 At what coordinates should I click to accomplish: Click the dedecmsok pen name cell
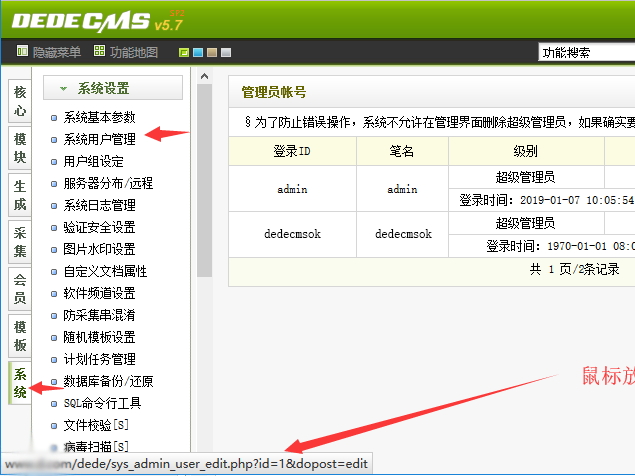coord(402,234)
